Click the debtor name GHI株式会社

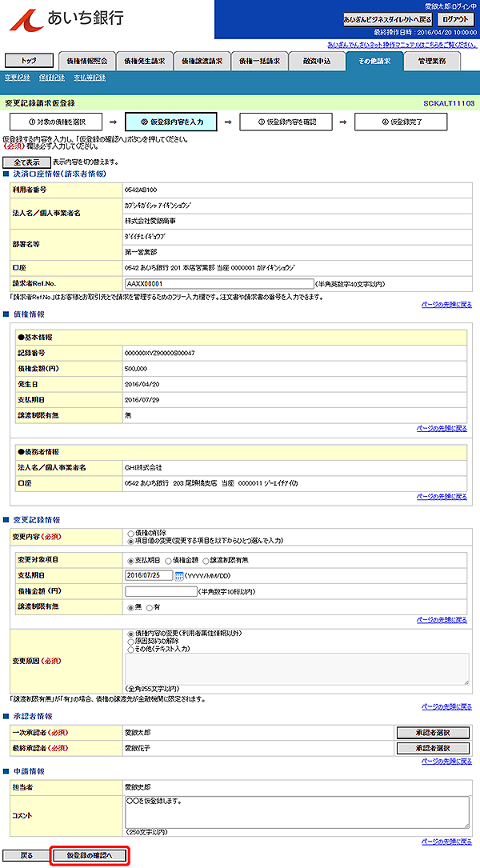click(144, 468)
